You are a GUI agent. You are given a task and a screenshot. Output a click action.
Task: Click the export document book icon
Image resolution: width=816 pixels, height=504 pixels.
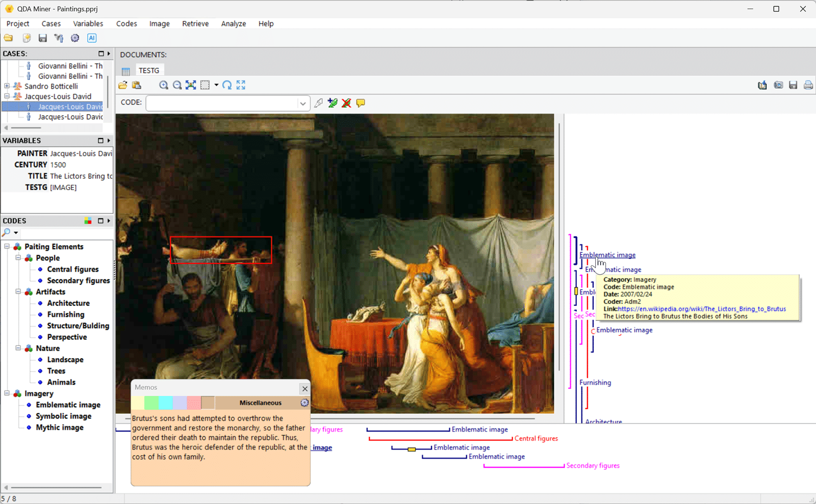762,85
